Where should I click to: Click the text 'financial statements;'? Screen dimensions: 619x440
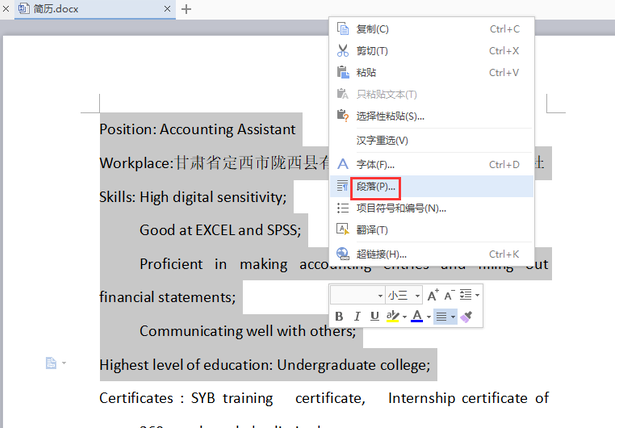click(x=168, y=297)
